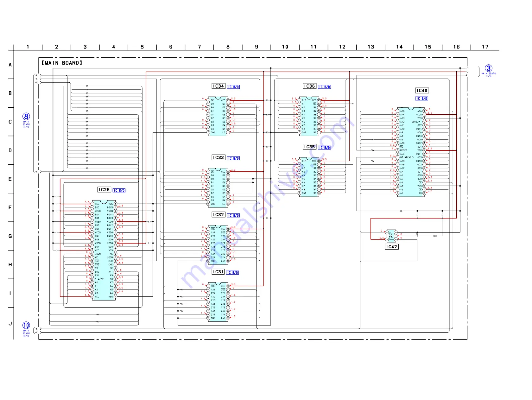532x400 pixels.
Task: Click grid column number 1
Action: 28,47
